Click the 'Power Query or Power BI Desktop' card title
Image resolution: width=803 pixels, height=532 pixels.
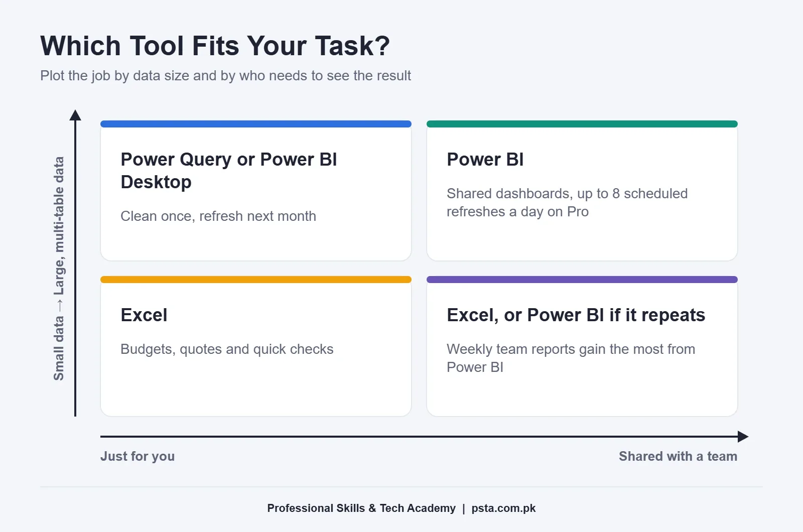229,171
